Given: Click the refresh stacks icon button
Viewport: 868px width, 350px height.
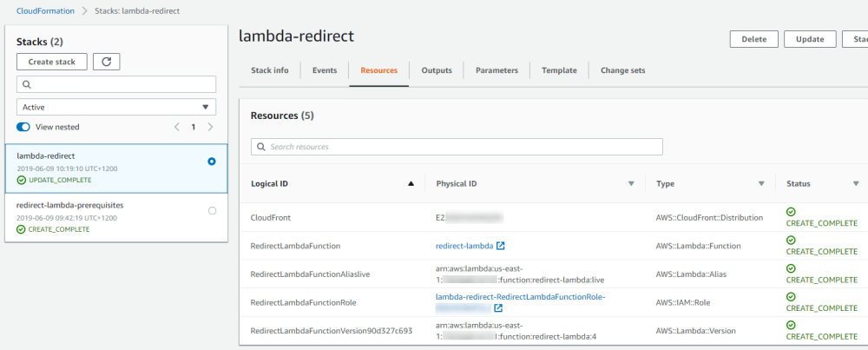Looking at the screenshot, I should coord(106,62).
